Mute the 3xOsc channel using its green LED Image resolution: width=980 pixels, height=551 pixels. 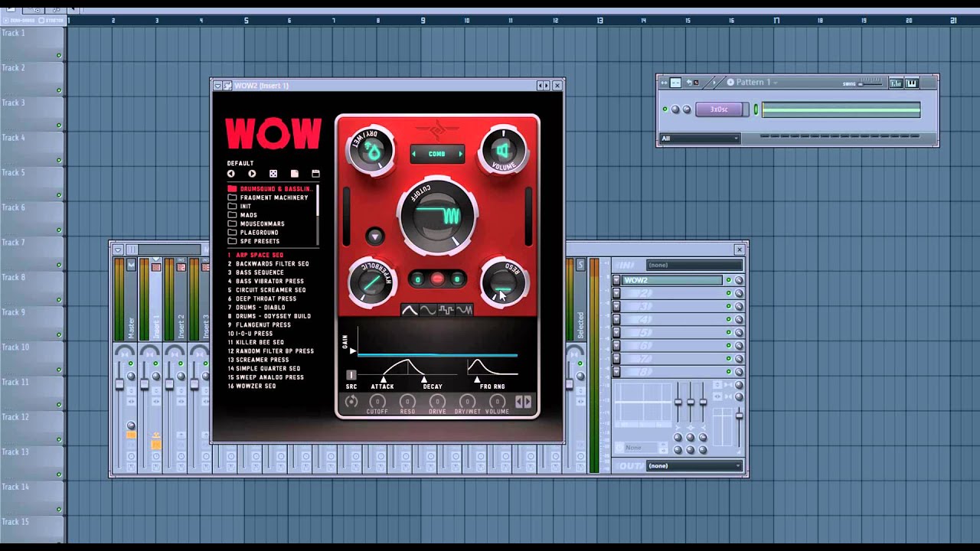tap(665, 109)
